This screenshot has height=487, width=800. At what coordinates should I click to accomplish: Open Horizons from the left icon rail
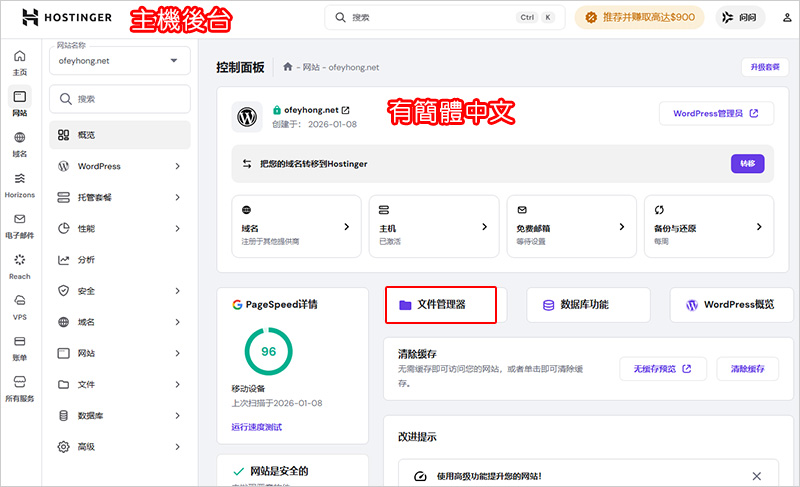(19, 184)
